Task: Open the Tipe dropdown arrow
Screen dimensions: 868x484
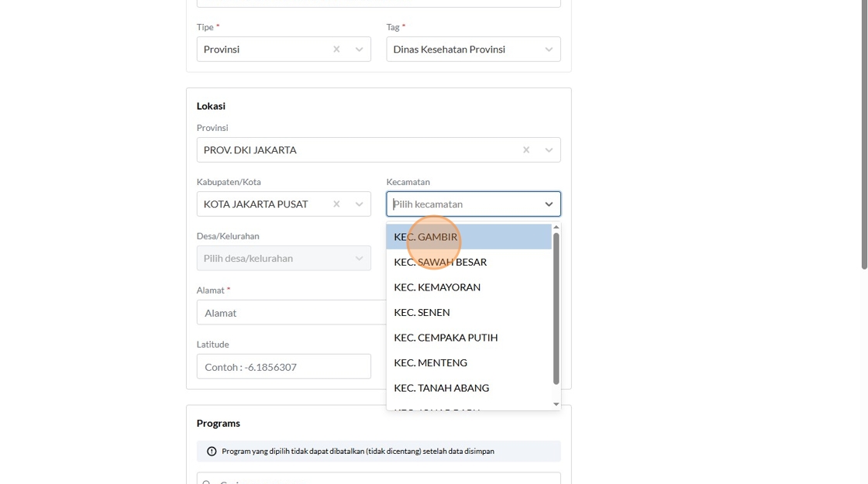Action: point(359,50)
